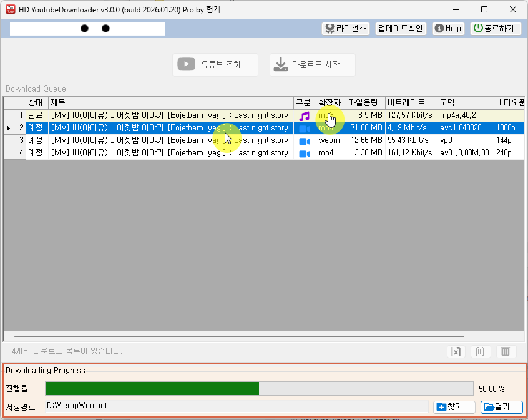Click the 예정 status cell in row 4
Viewport: 528px width, 420px height.
click(37, 153)
